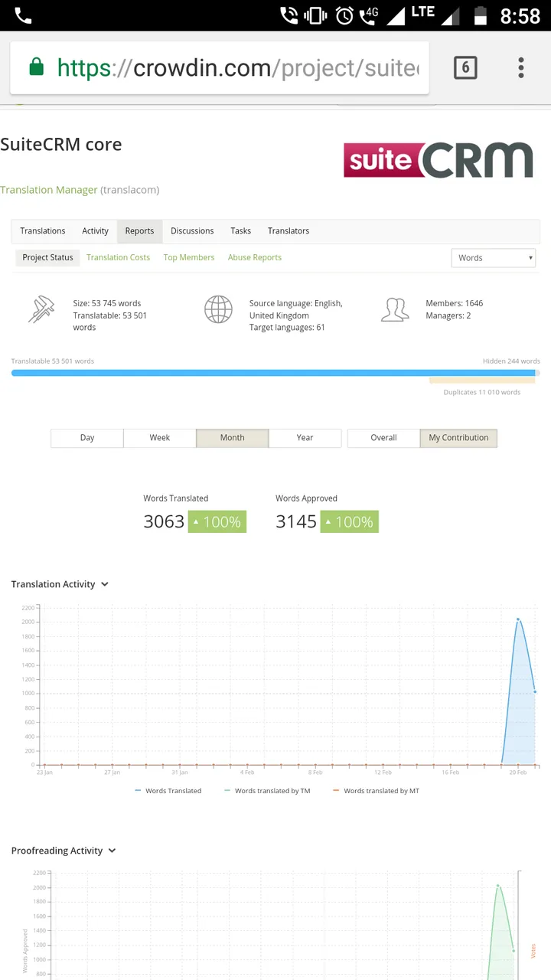Open the Tasks tab
The height and width of the screenshot is (980, 551).
[241, 230]
